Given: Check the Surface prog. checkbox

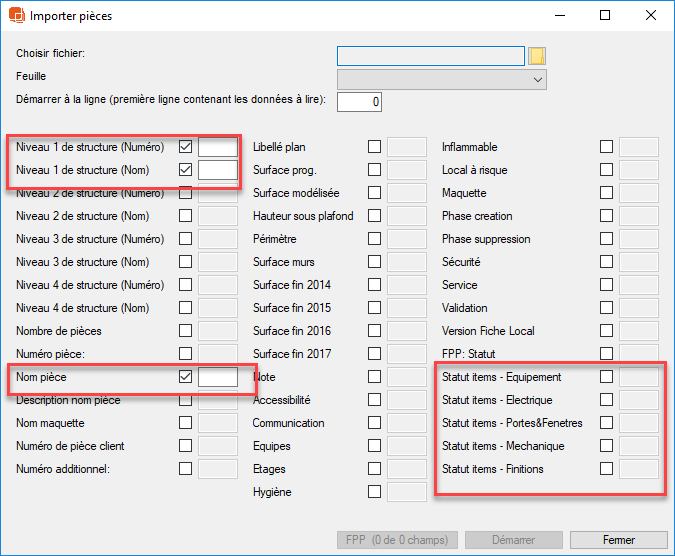Looking at the screenshot, I should (374, 170).
